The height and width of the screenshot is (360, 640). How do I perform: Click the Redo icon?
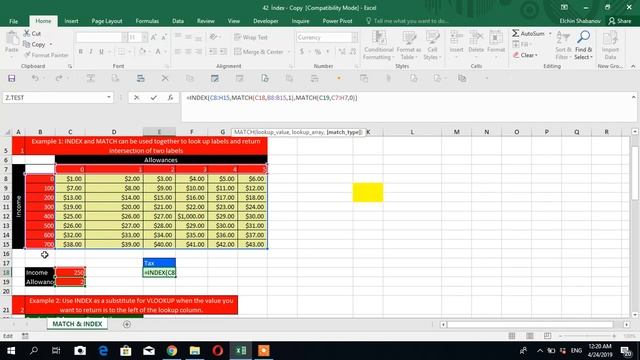click(x=59, y=78)
